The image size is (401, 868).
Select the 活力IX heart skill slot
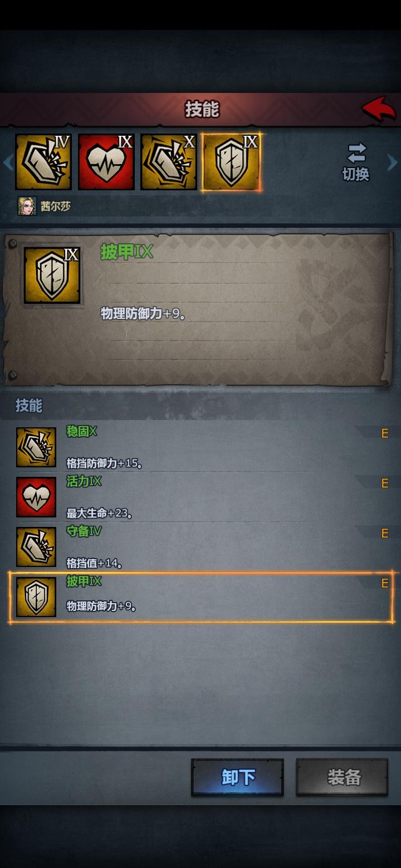tap(106, 162)
